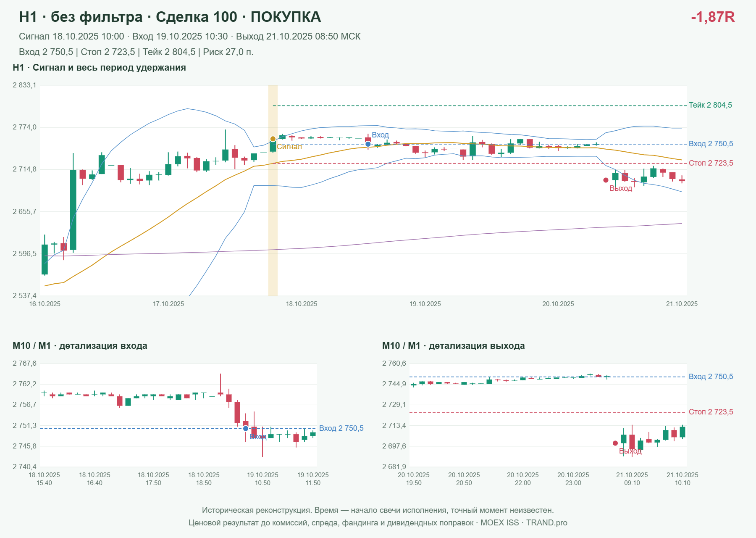Screen dimensions: 756x538
Task: Click the Сигнал text label near signal candle
Action: [x=289, y=147]
